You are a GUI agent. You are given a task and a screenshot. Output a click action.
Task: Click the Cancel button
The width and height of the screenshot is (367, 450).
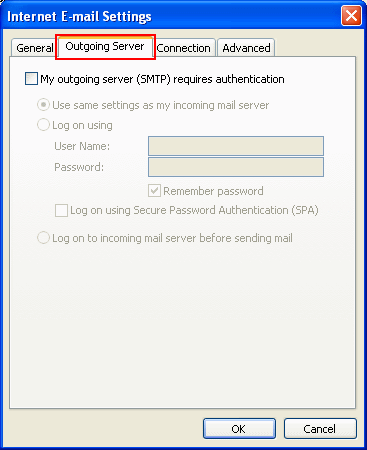tap(320, 429)
